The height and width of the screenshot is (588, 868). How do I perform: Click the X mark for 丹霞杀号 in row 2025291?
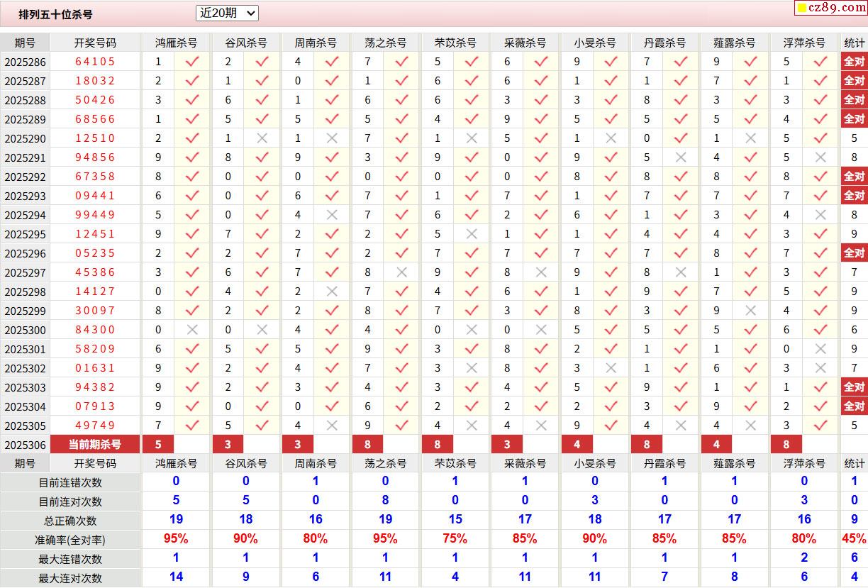(x=681, y=157)
